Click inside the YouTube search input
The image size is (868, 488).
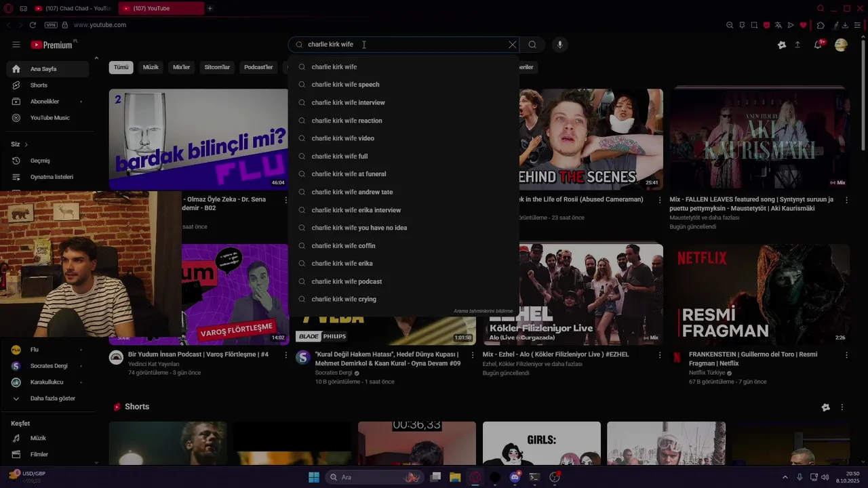(403, 45)
